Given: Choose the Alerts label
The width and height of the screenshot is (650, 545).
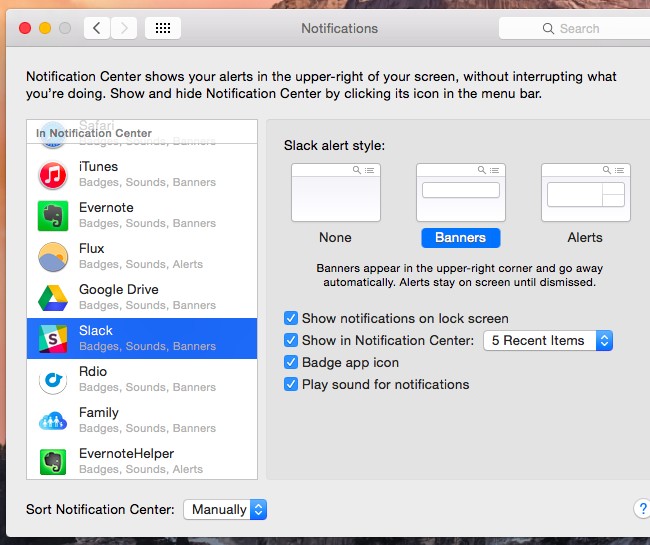Looking at the screenshot, I should click(x=585, y=237).
